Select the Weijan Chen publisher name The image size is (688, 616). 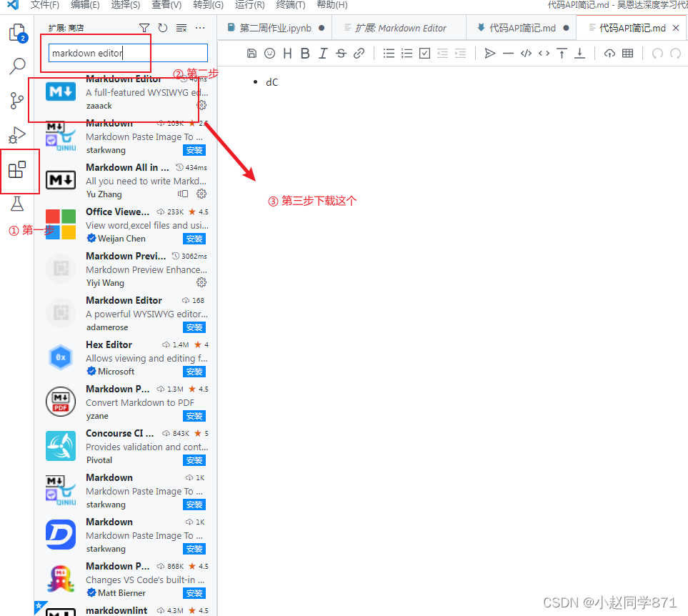point(121,239)
